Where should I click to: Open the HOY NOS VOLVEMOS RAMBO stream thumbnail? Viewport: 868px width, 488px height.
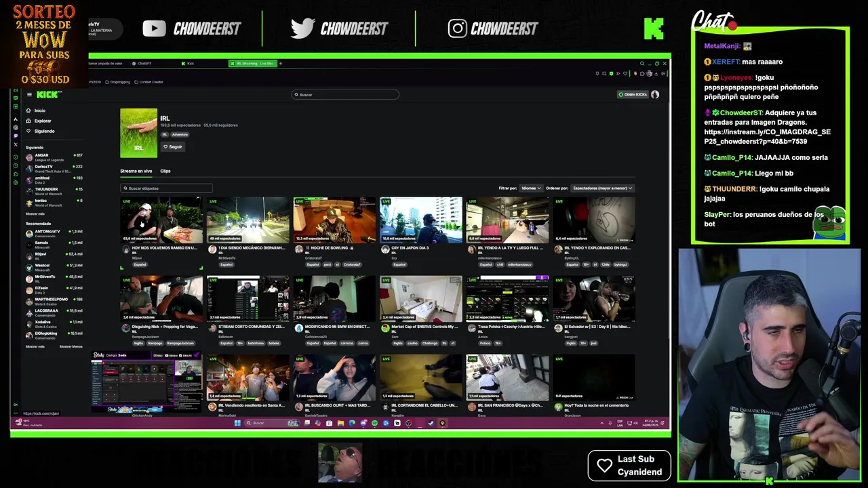[x=161, y=220]
